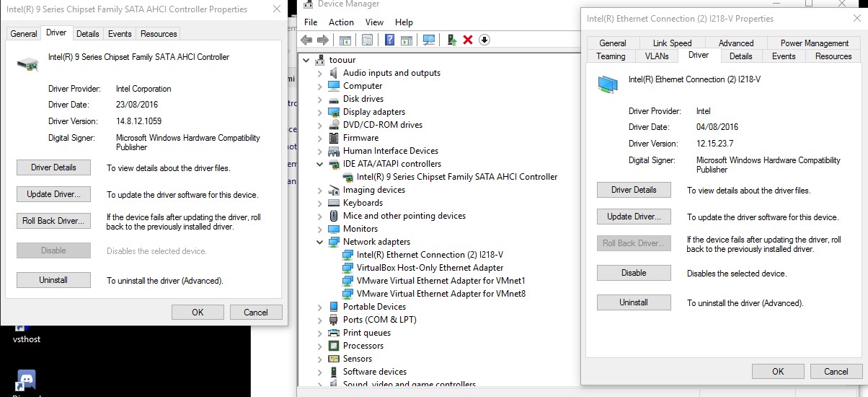This screenshot has height=397, width=868.
Task: Expand the Print queues node
Action: click(x=320, y=333)
